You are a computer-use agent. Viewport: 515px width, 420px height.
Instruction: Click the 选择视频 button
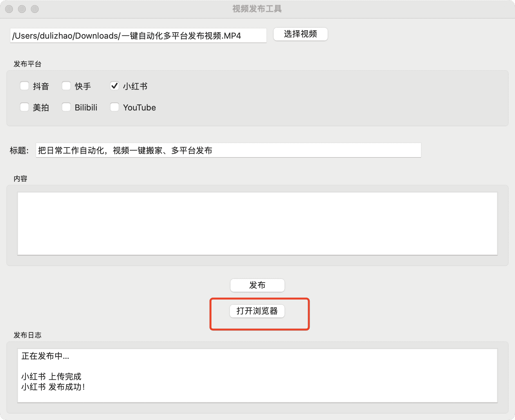[x=301, y=34]
